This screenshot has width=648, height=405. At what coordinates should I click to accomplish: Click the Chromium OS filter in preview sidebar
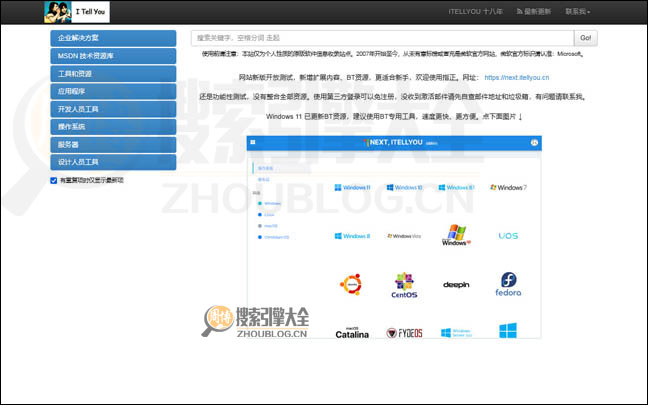point(273,237)
